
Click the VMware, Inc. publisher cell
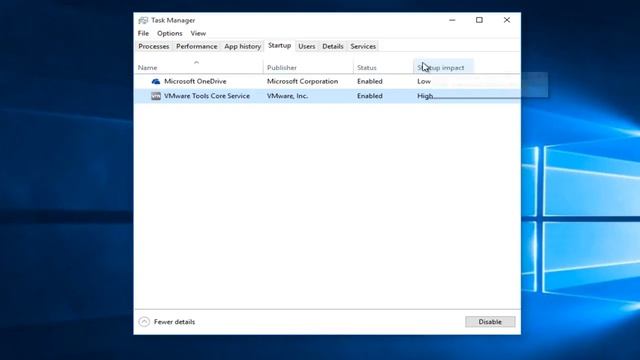tap(287, 96)
